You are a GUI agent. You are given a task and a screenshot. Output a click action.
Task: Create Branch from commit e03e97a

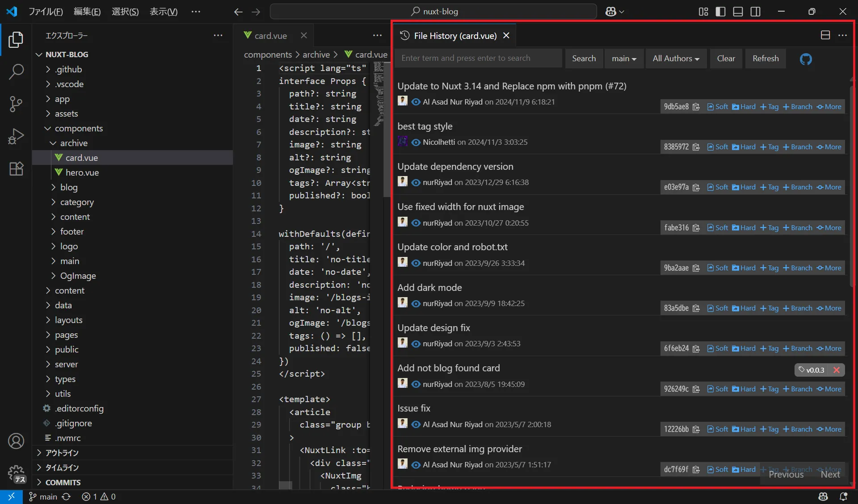(798, 187)
